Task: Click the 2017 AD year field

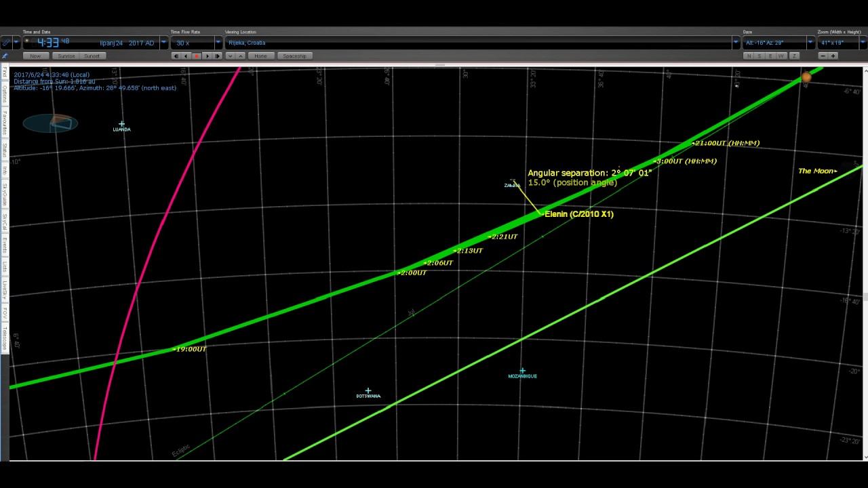Action: 141,43
